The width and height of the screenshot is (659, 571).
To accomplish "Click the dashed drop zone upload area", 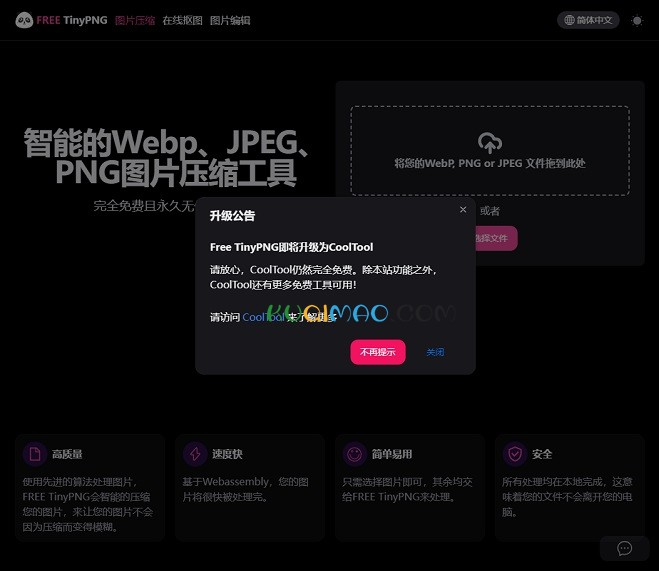I will pyautogui.click(x=490, y=151).
